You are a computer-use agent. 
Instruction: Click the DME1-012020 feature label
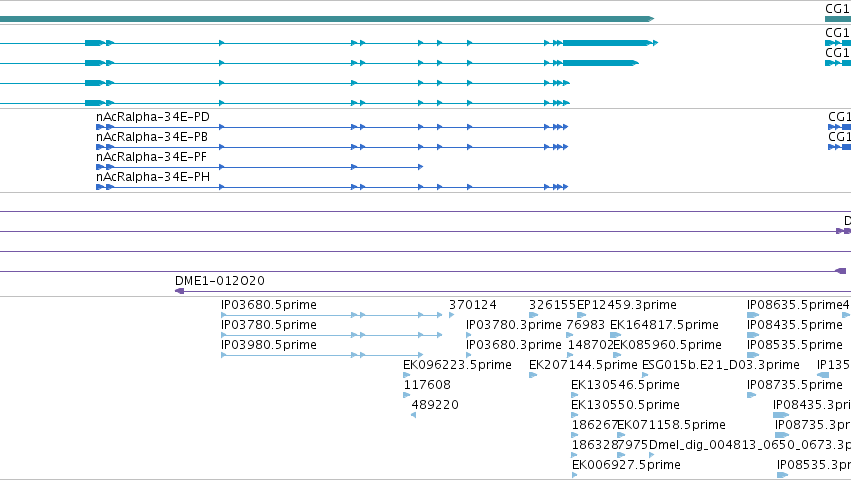tap(220, 281)
